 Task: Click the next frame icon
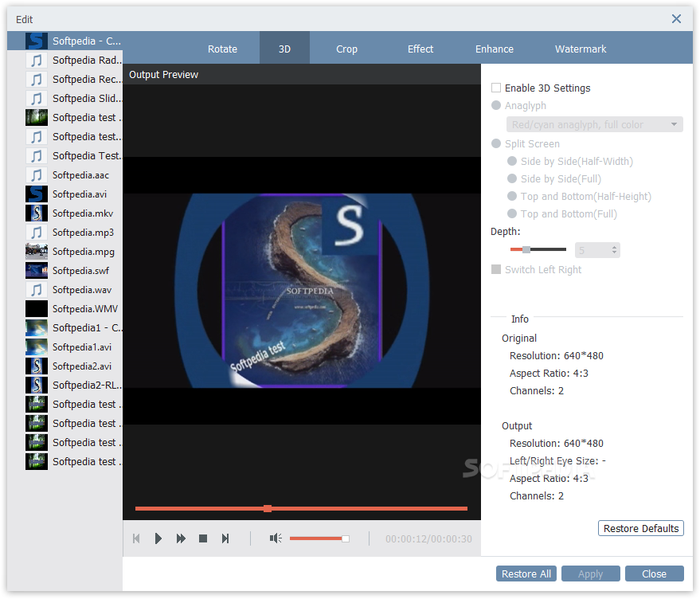click(225, 538)
